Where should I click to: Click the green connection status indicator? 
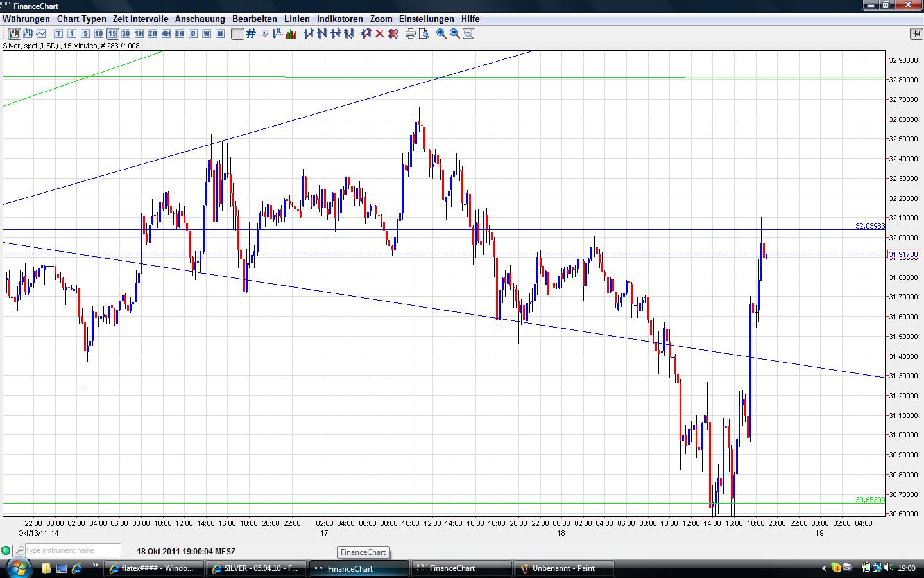click(6, 550)
